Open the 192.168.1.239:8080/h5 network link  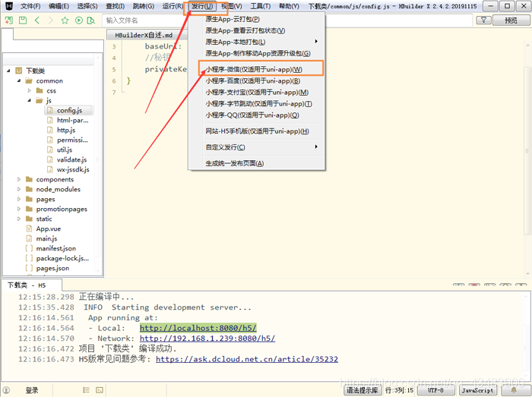click(207, 338)
